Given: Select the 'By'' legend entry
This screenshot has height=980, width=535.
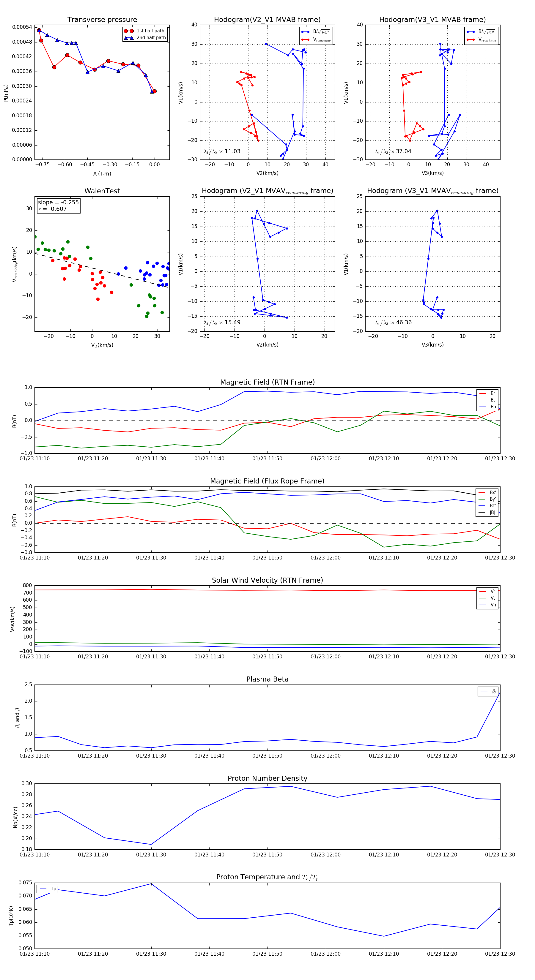Looking at the screenshot, I should click(x=487, y=499).
